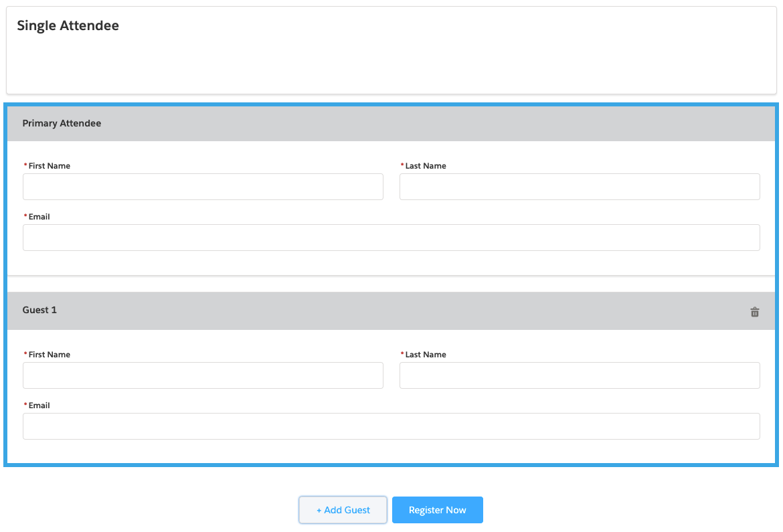This screenshot has width=783, height=532.
Task: Click into the Primary Attendee Email field
Action: click(391, 238)
